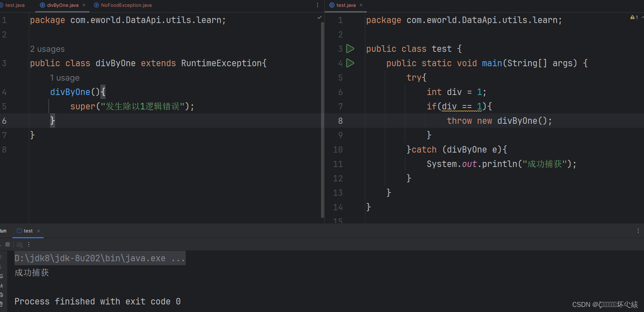Close the divByOne.java tab

tap(84, 5)
